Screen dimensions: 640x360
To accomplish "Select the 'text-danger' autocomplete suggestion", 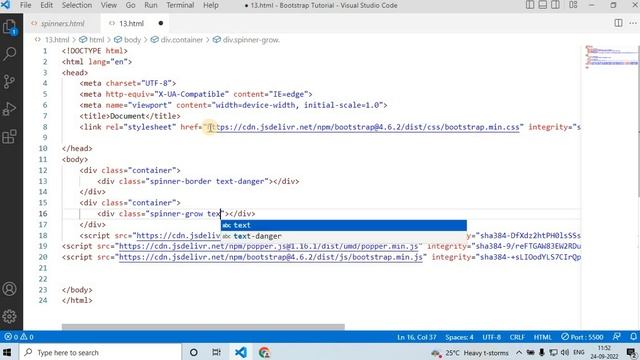I will (344, 236).
